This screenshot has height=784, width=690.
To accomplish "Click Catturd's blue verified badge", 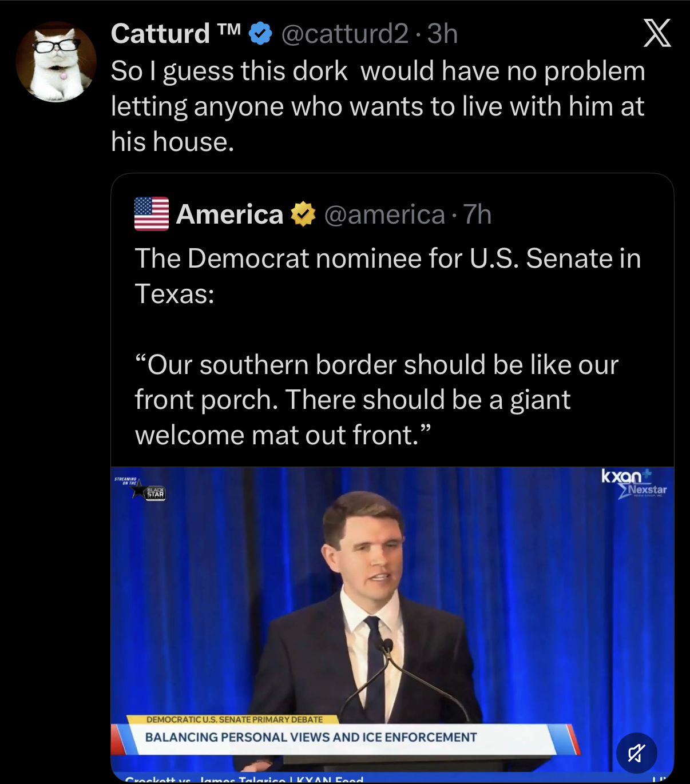I will click(260, 34).
